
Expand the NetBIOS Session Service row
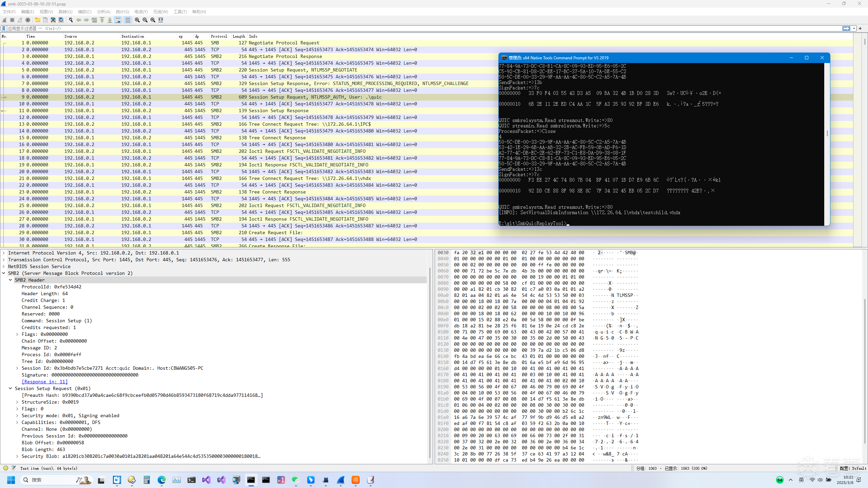[4, 266]
